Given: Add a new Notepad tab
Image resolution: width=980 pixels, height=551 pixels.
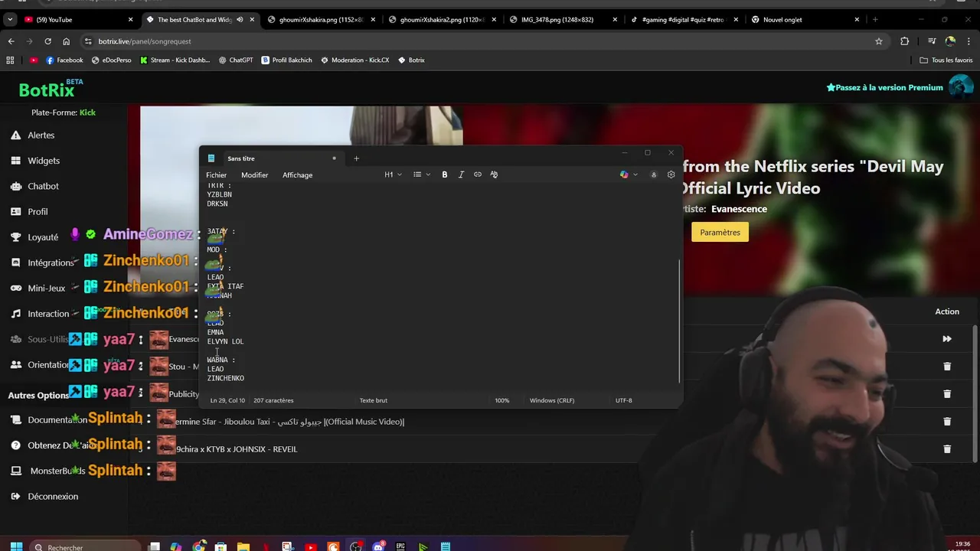Looking at the screenshot, I should pyautogui.click(x=356, y=158).
